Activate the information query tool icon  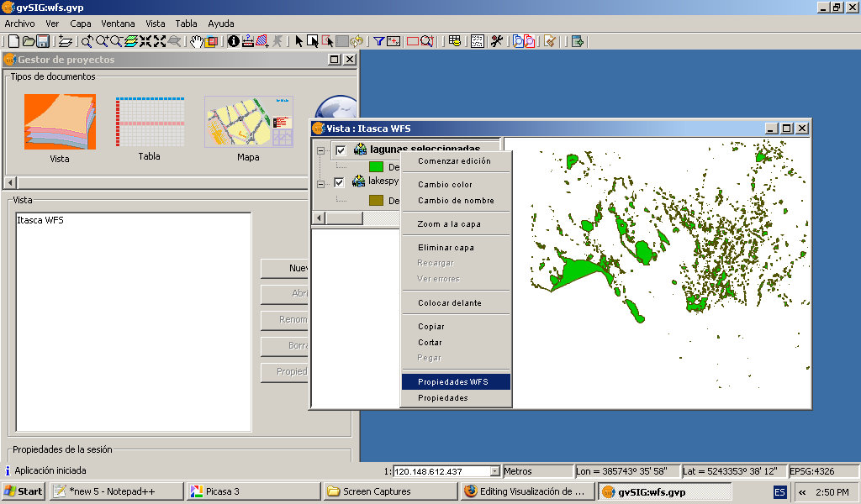(x=234, y=41)
